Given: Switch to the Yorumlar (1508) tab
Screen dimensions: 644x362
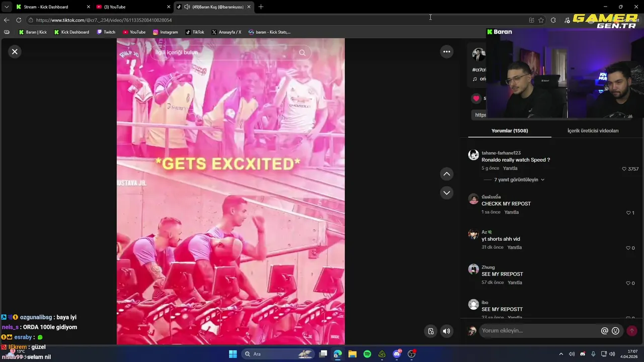Looking at the screenshot, I should click(510, 131).
